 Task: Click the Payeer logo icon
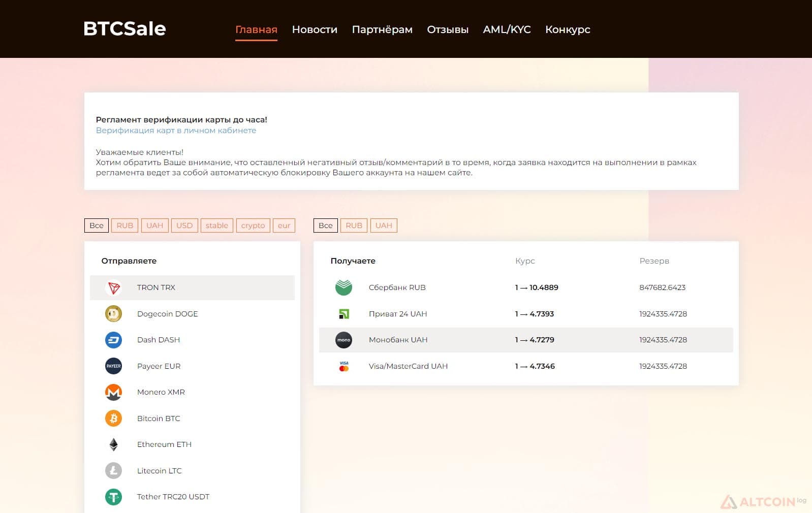pos(114,366)
